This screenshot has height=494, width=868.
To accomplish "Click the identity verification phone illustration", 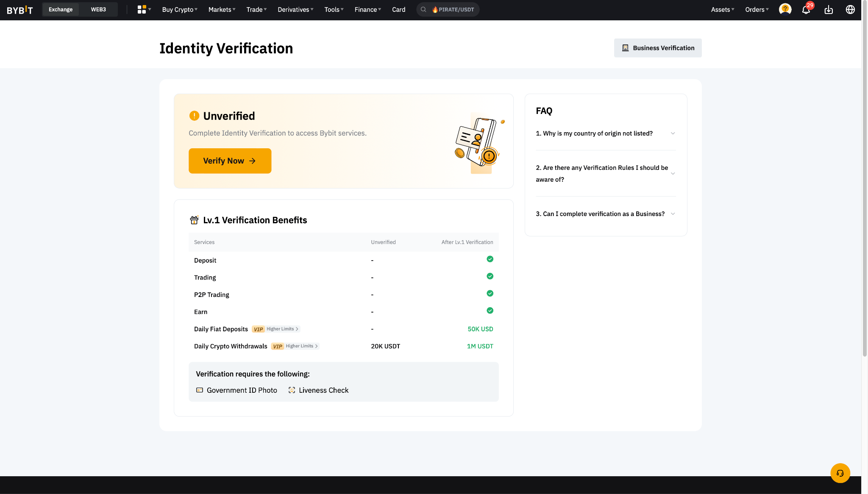I will point(479,143).
